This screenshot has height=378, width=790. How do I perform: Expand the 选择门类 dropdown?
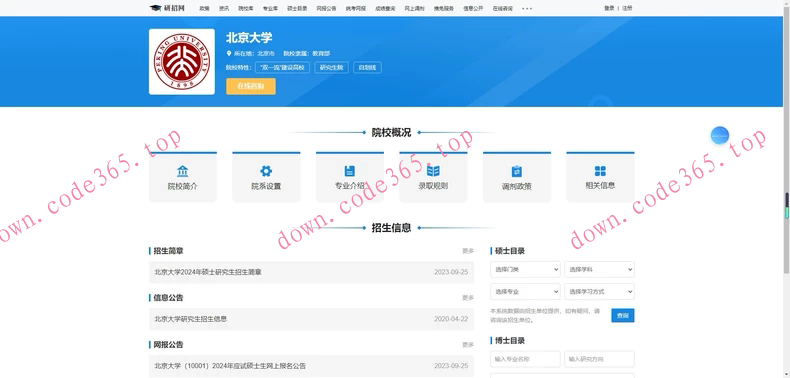[x=525, y=270]
